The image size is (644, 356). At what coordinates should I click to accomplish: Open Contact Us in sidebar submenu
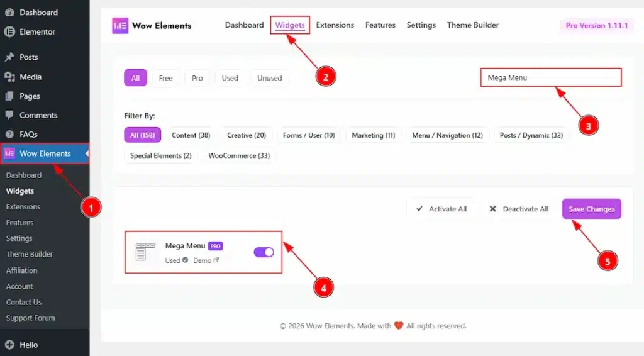[24, 302]
